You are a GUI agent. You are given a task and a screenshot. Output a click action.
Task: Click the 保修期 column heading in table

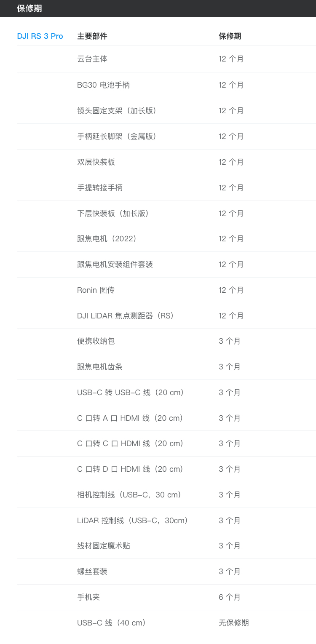[x=230, y=36]
